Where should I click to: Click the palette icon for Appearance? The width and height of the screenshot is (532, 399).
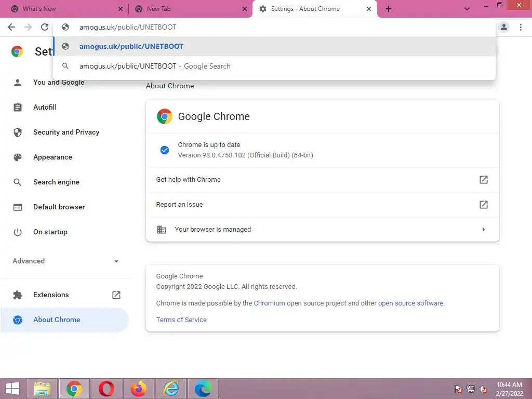click(x=18, y=157)
